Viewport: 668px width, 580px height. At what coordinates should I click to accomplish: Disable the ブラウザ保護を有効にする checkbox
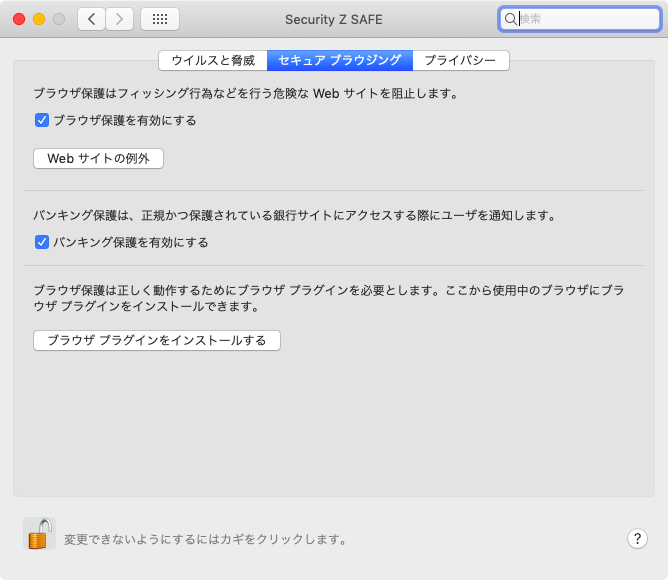pos(42,120)
